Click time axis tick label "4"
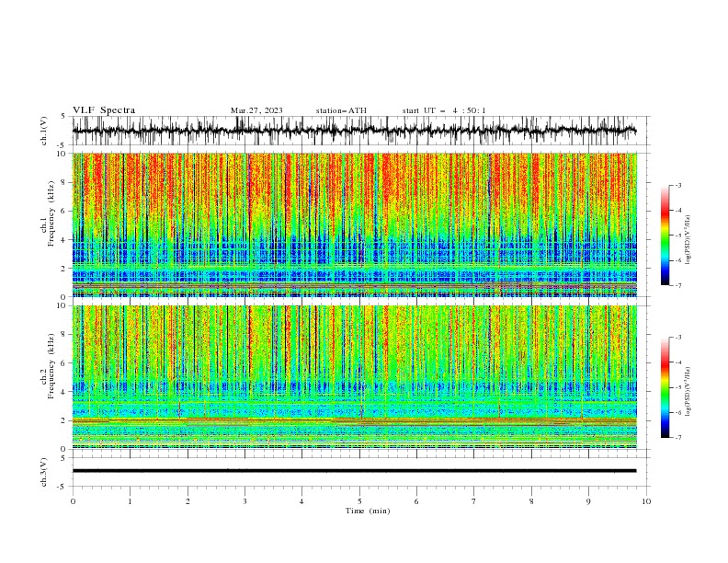The width and height of the screenshot is (728, 563). tap(301, 501)
